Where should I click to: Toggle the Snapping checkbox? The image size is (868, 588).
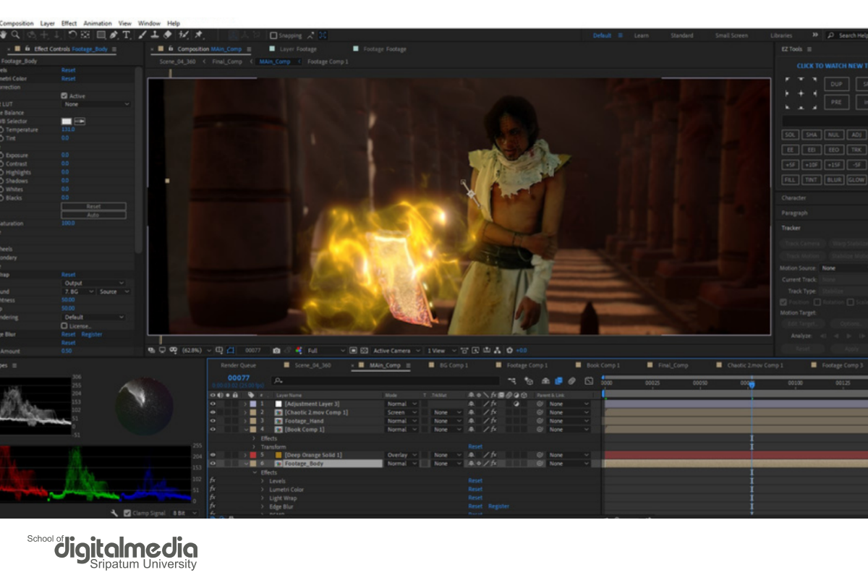[x=273, y=35]
